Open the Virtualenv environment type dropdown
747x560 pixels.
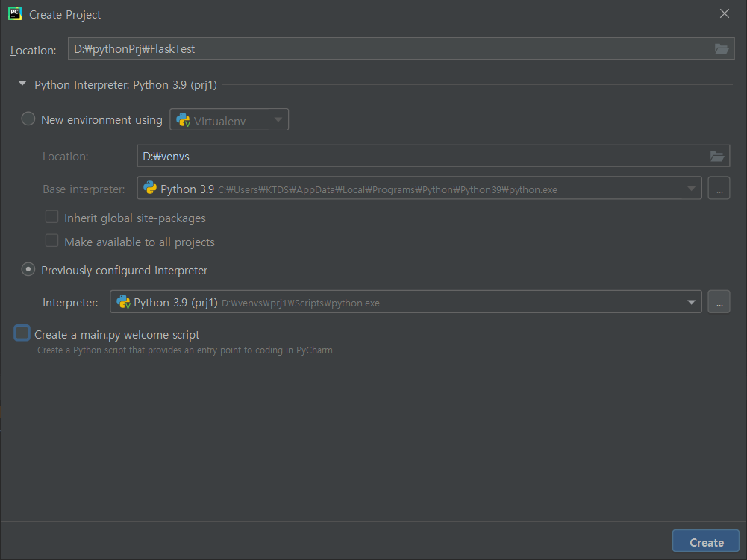[x=229, y=120]
